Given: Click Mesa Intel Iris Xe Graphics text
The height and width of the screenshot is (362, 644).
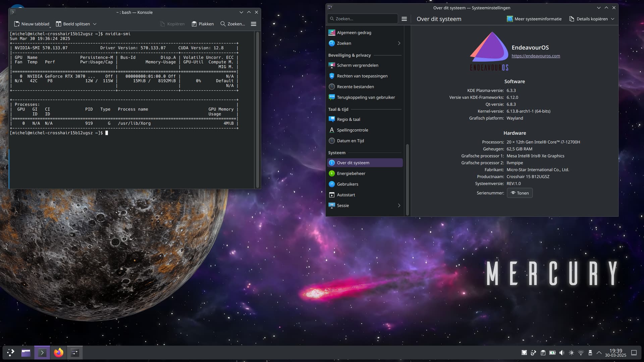Looking at the screenshot, I should [535, 156].
